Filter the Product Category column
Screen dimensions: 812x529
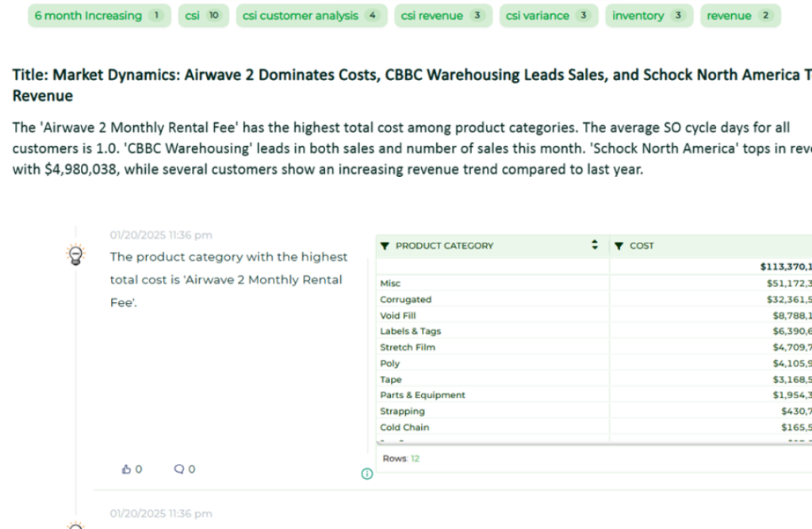[x=385, y=246]
